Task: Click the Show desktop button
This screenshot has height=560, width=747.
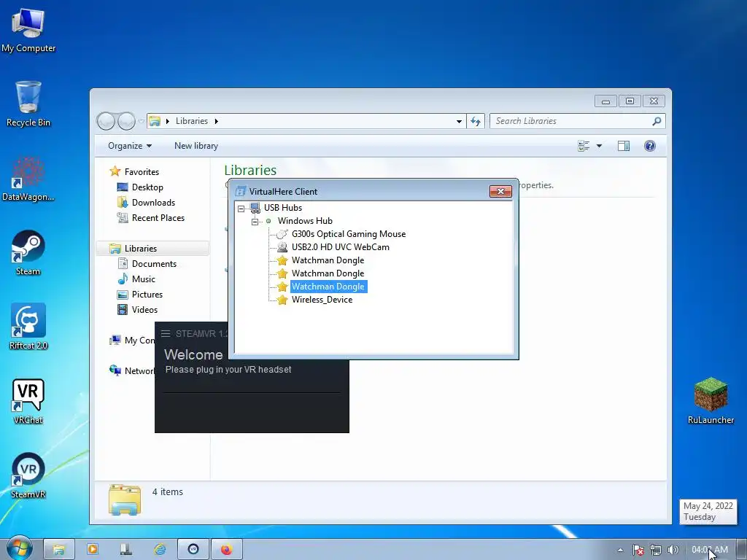Action: point(742,550)
